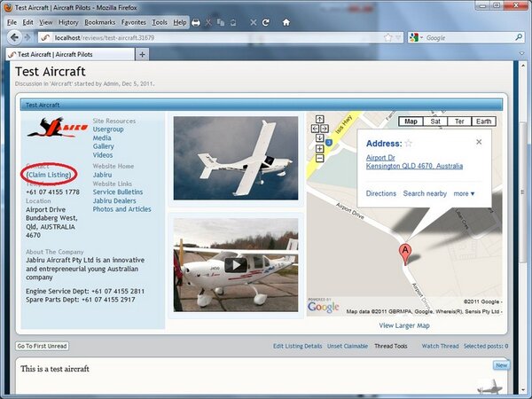Click the browser back arrow button
Image resolution: width=532 pixels, height=399 pixels.
coord(14,37)
